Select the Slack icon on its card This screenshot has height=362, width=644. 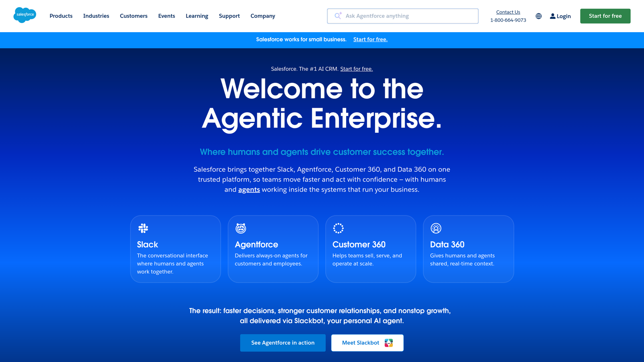(143, 228)
